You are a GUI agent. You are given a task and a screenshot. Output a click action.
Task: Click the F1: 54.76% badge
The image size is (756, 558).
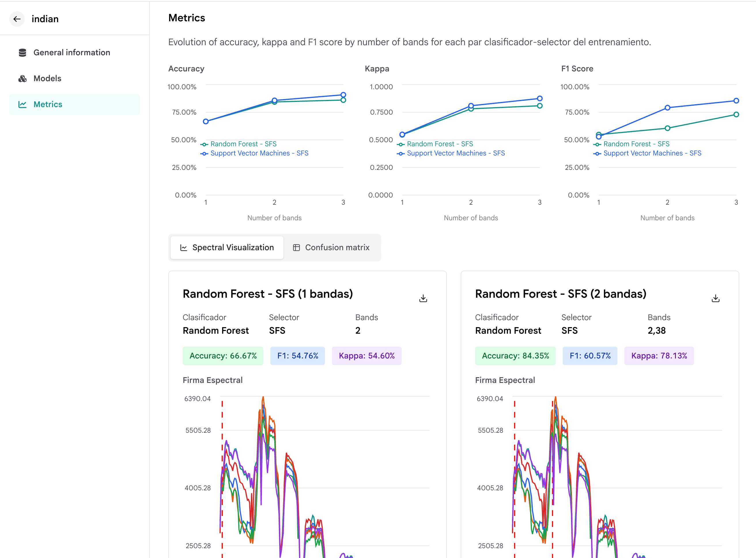pyautogui.click(x=298, y=356)
